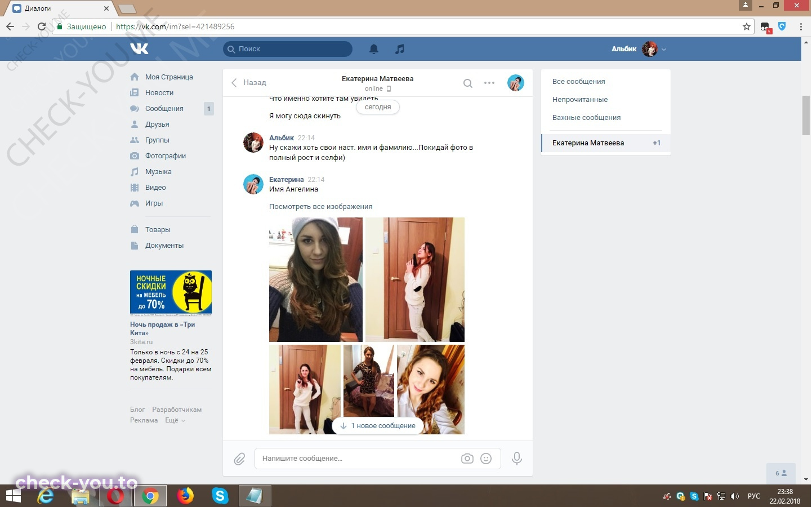
Task: Open Группы in the sidebar
Action: point(157,140)
